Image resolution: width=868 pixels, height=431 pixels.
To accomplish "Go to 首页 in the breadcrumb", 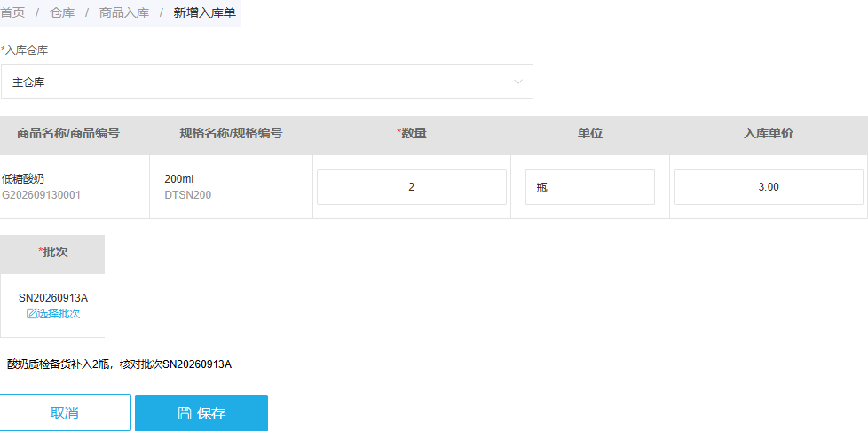I will [12, 12].
